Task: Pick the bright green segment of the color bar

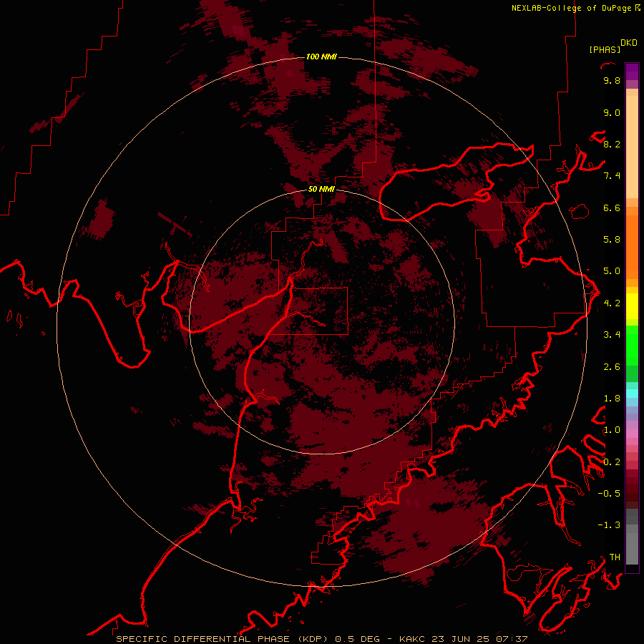Action: click(x=632, y=346)
